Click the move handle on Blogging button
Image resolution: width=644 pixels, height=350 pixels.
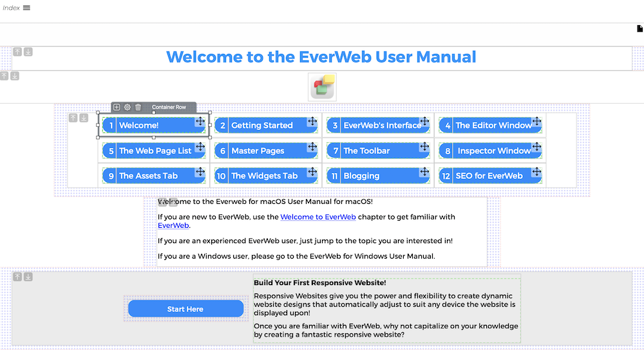pyautogui.click(x=424, y=172)
